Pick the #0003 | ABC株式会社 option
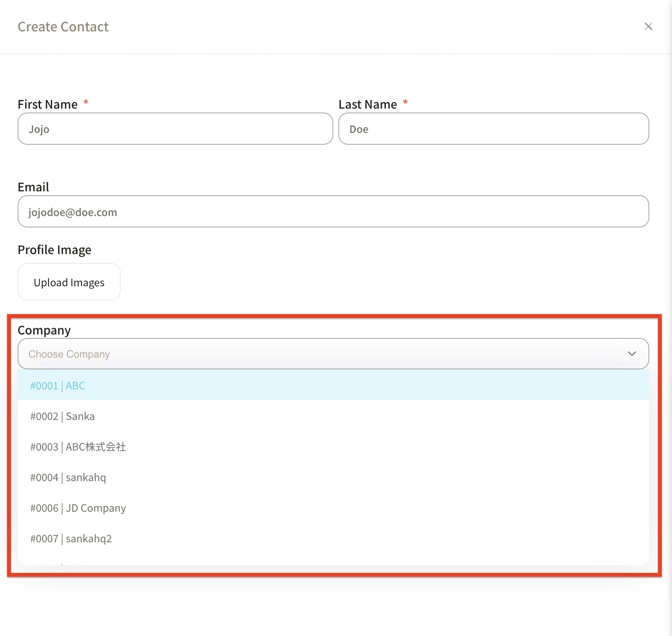Screen dimensions: 672x636 click(78, 447)
